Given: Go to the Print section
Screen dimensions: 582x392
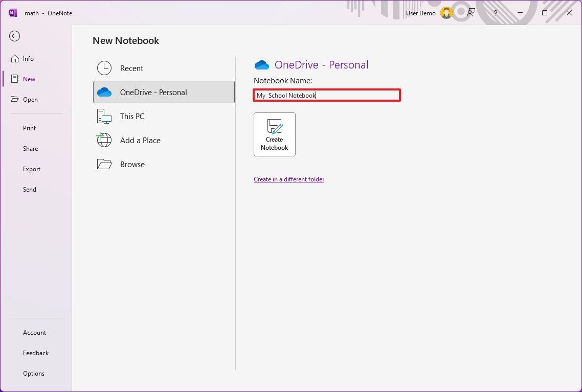Looking at the screenshot, I should 29,128.
